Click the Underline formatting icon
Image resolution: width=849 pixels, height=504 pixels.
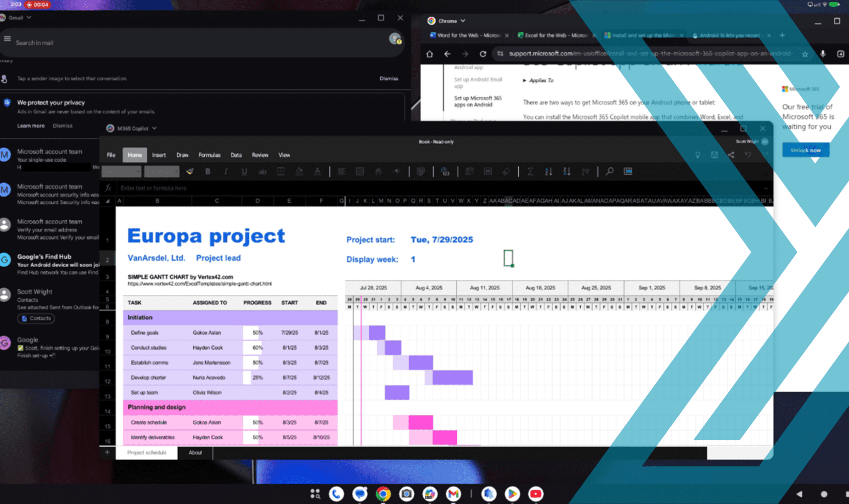point(244,171)
